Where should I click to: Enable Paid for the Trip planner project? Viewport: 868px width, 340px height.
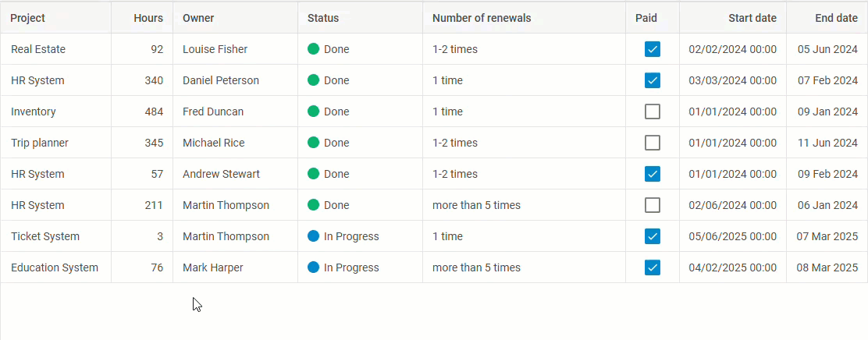tap(653, 143)
